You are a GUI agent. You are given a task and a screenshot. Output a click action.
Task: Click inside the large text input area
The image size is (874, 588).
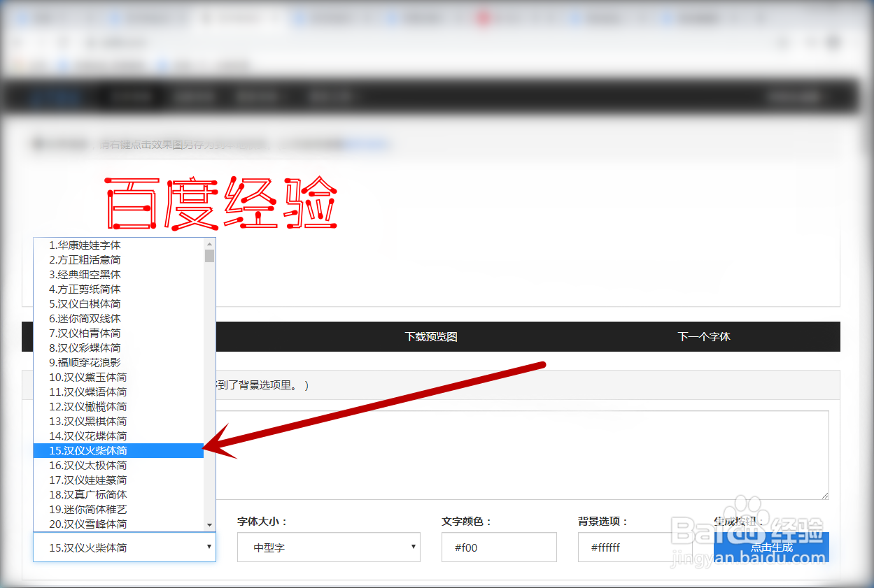521,455
